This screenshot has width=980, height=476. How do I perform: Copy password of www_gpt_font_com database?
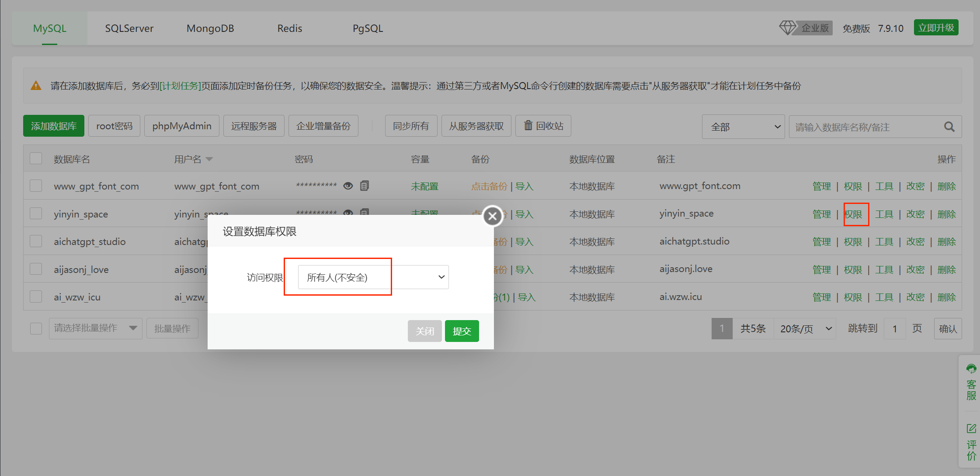[x=365, y=186]
